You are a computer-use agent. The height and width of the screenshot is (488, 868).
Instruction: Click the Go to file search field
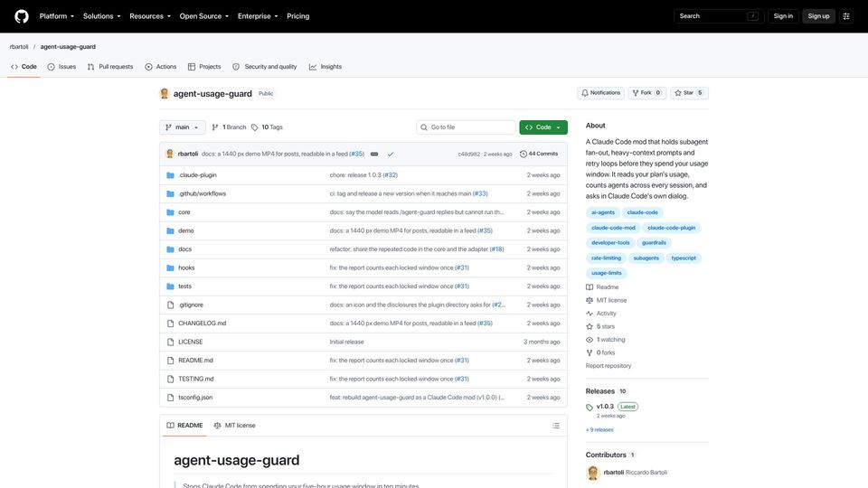[x=466, y=127]
